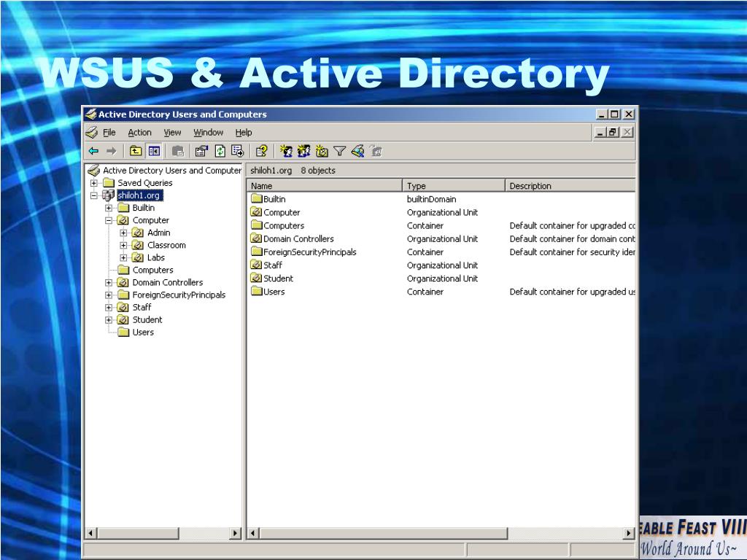
Task: Create a new organizational unit from toolbar
Action: click(322, 152)
